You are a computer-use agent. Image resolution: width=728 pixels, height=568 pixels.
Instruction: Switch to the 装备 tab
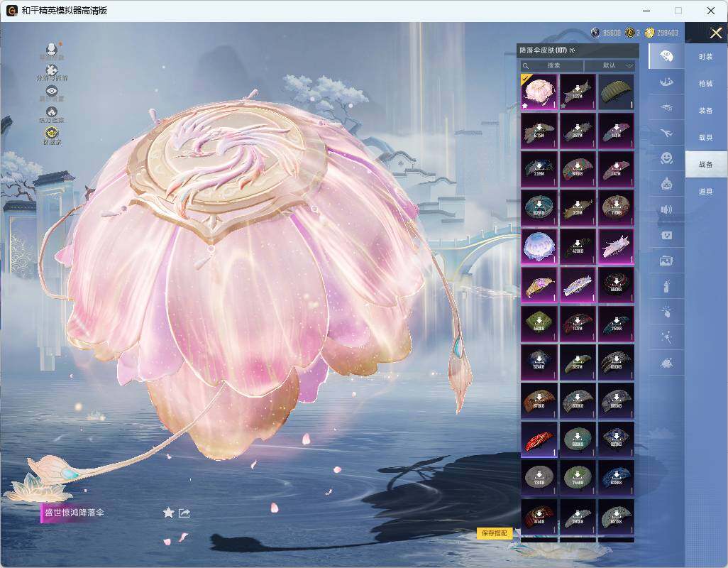(x=706, y=111)
